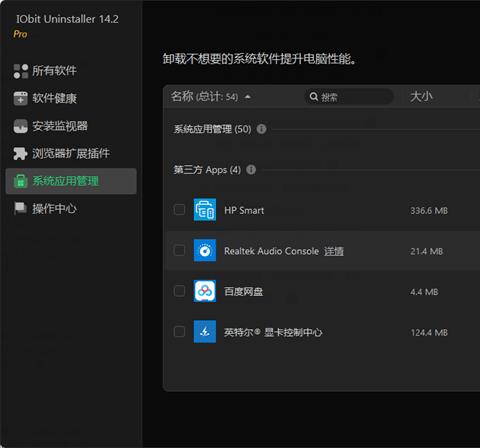Click the Pro badge under the title
The width and height of the screenshot is (480, 448).
[x=20, y=34]
